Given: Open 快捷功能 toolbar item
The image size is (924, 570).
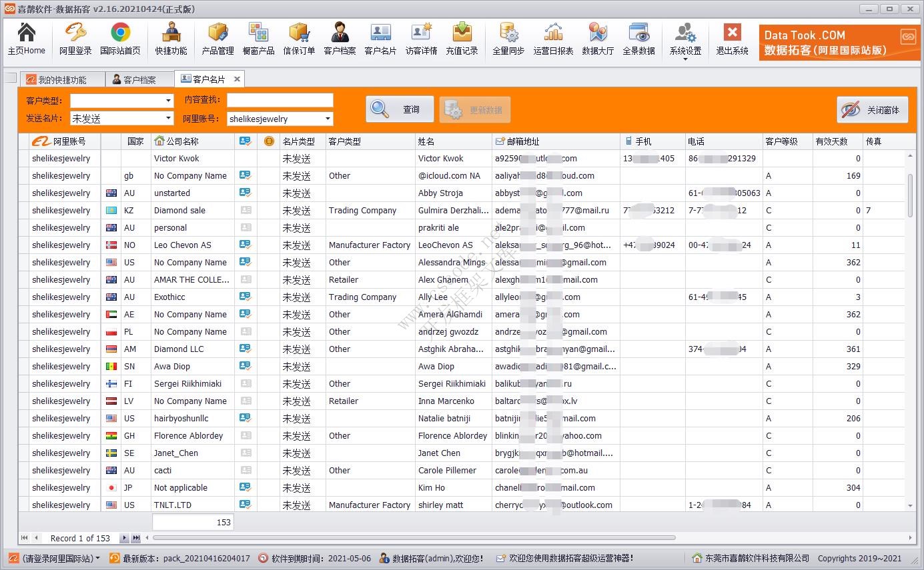Looking at the screenshot, I should pos(171,39).
